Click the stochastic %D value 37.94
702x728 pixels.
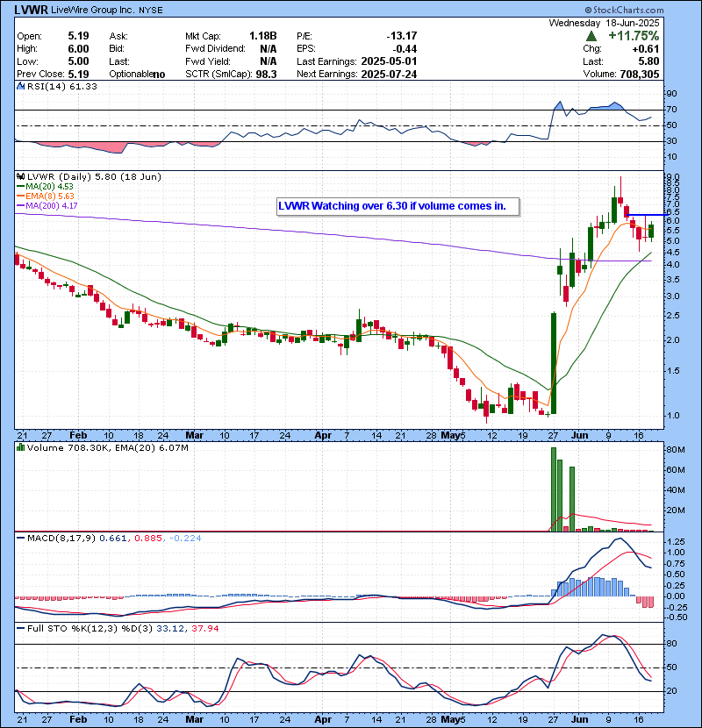tap(204, 629)
